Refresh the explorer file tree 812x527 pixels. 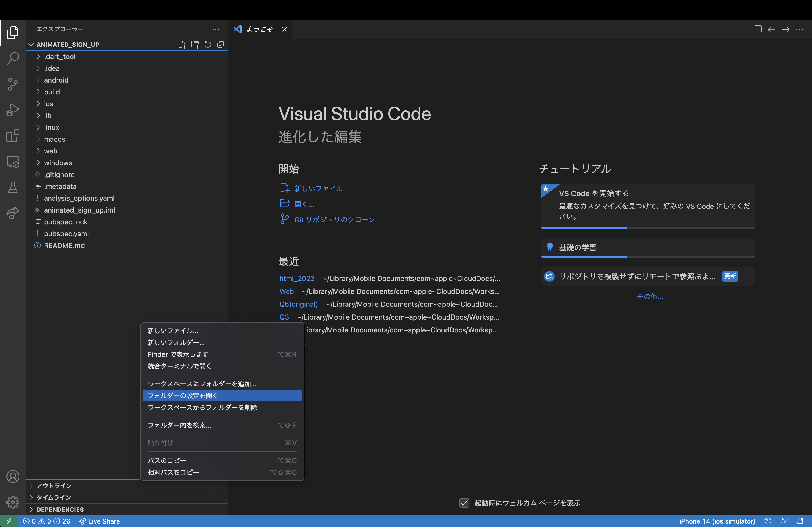coord(208,44)
